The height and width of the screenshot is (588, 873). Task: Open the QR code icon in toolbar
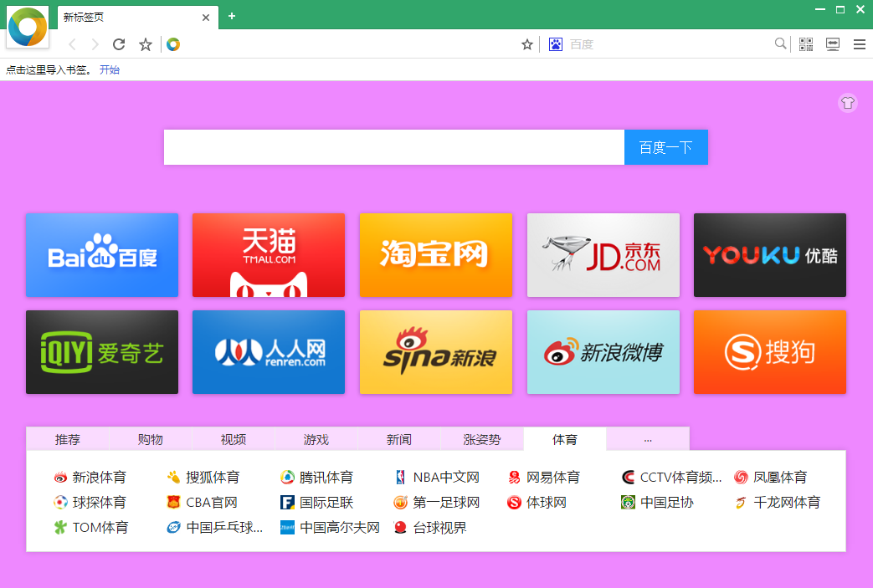806,44
